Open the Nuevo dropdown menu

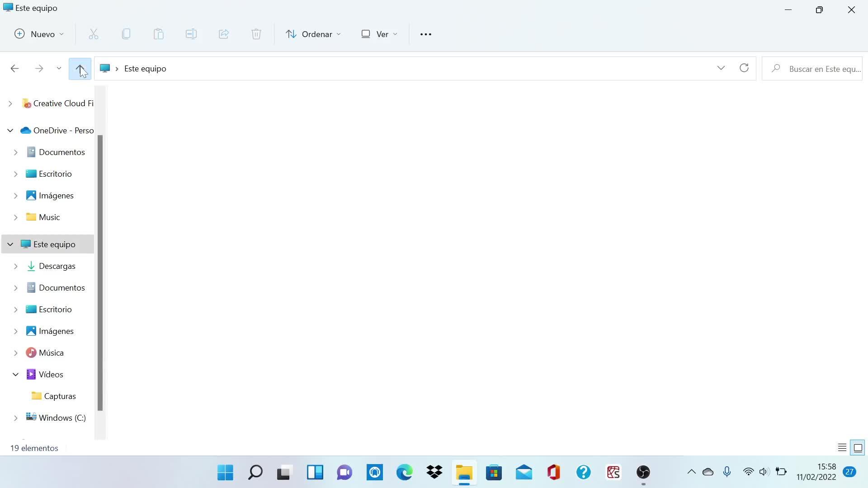(x=39, y=34)
